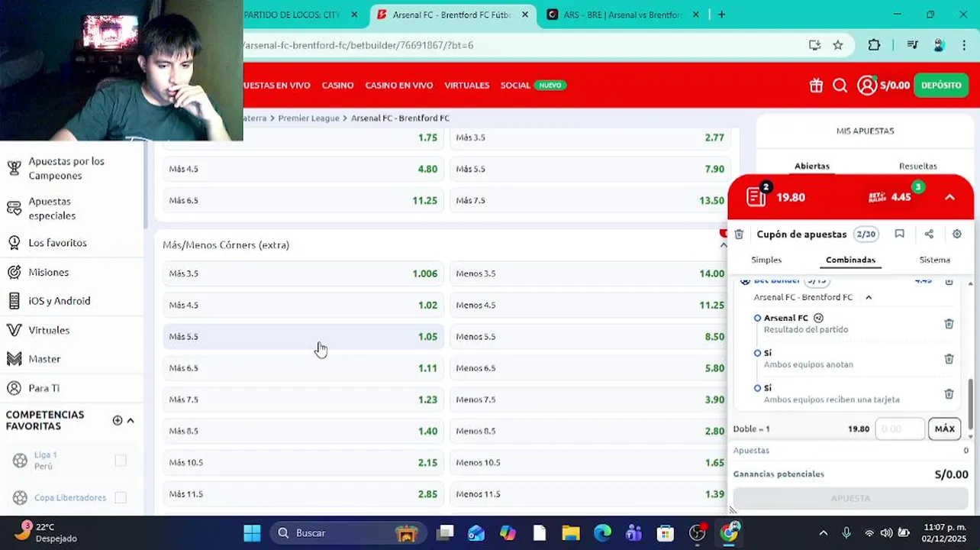
Task: Share the betting coupon
Action: pos(929,235)
